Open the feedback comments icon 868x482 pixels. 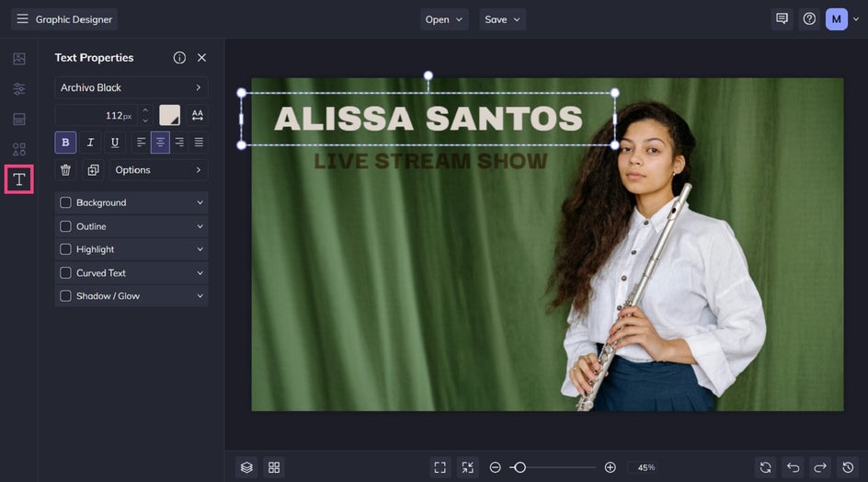[x=782, y=18]
